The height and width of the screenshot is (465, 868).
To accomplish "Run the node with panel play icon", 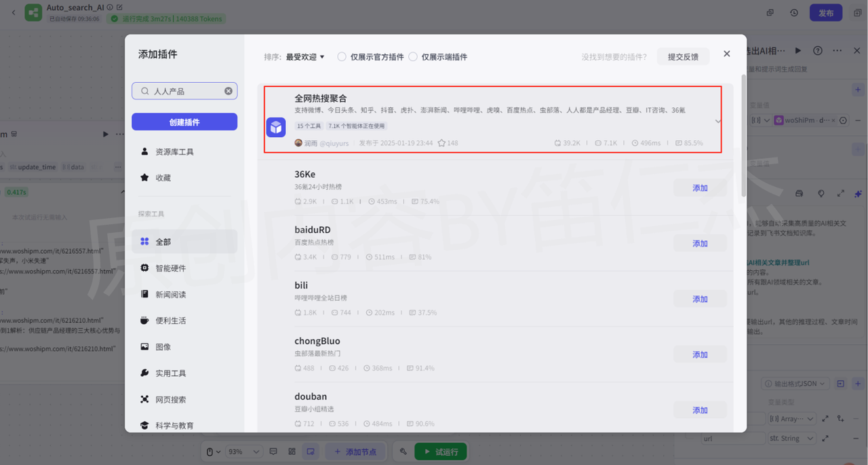I will [798, 51].
